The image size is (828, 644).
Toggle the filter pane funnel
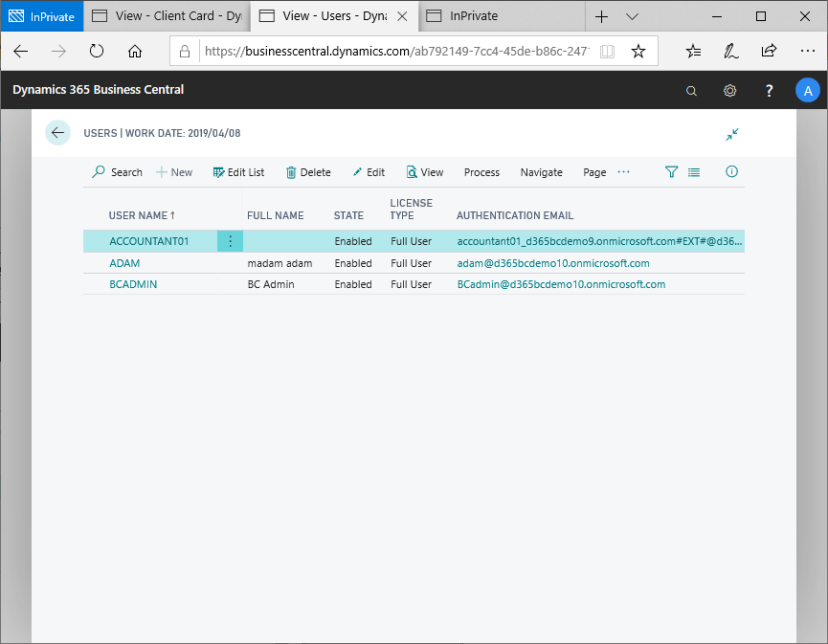tap(671, 171)
